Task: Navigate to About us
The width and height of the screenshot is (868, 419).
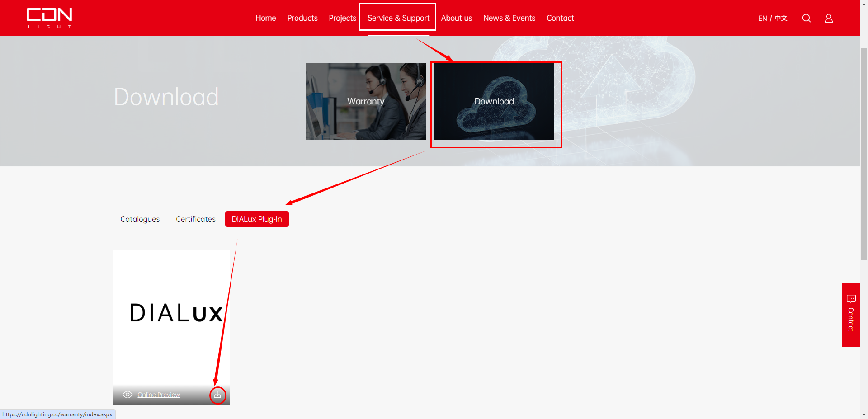Action: 456,18
